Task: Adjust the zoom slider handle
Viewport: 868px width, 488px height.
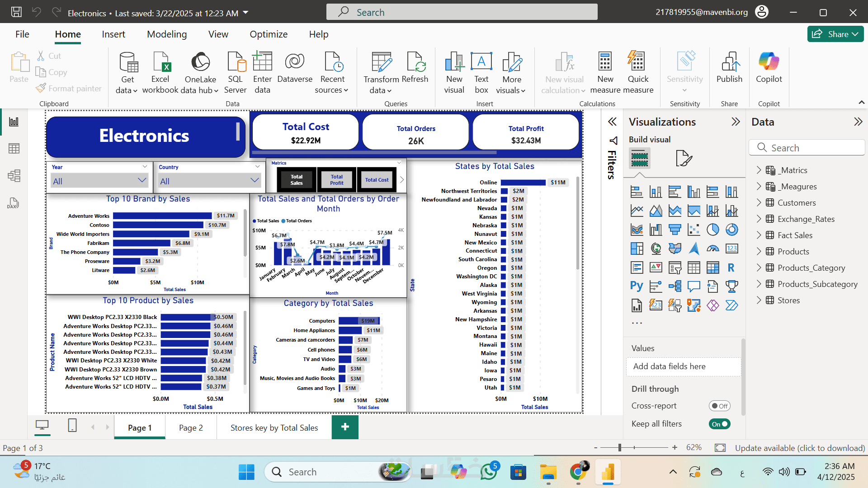Action: point(620,447)
